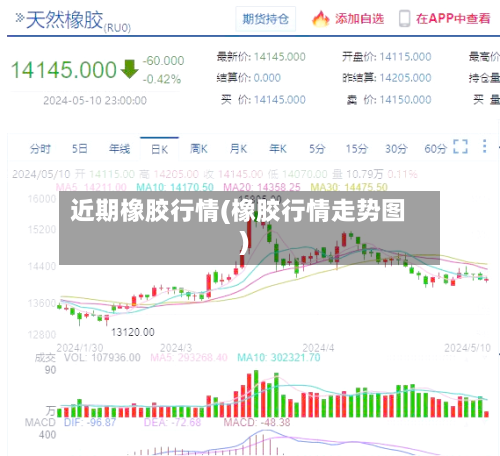The width and height of the screenshot is (500, 456).
Task: Click the -0.42% change value
Action: [x=162, y=79]
